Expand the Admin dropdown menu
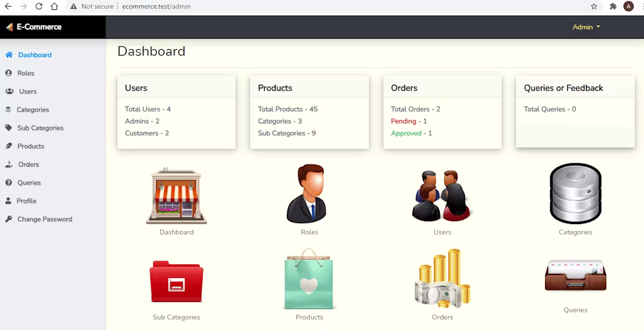 click(x=587, y=27)
